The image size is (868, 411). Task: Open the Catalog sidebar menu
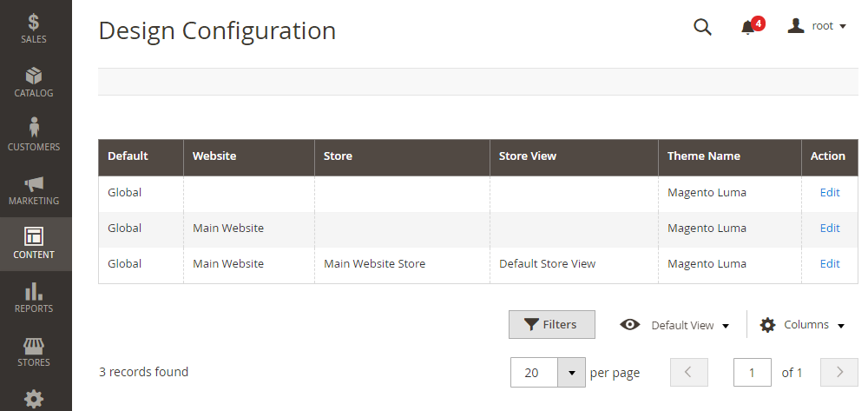(34, 83)
